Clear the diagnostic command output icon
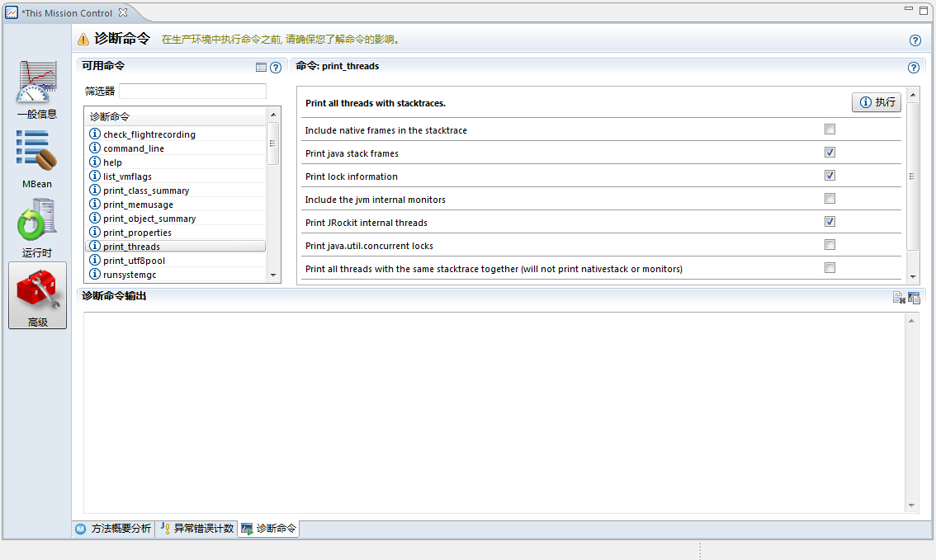936x560 pixels. click(899, 298)
